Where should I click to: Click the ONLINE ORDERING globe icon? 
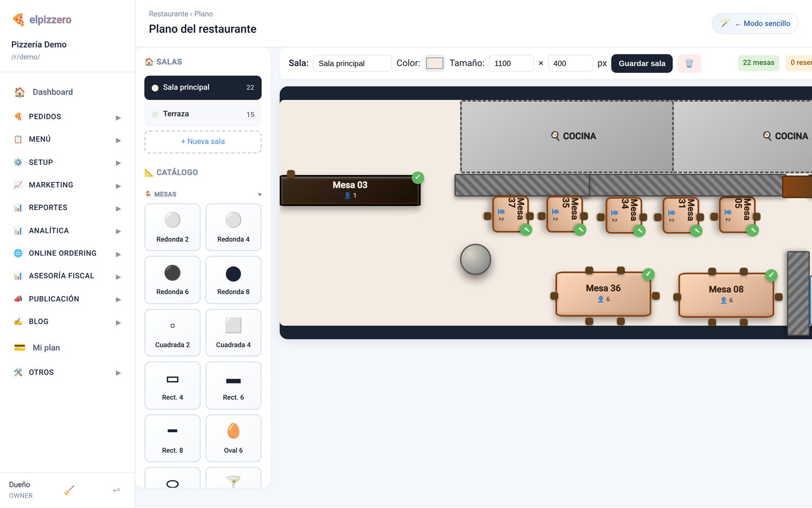(18, 253)
